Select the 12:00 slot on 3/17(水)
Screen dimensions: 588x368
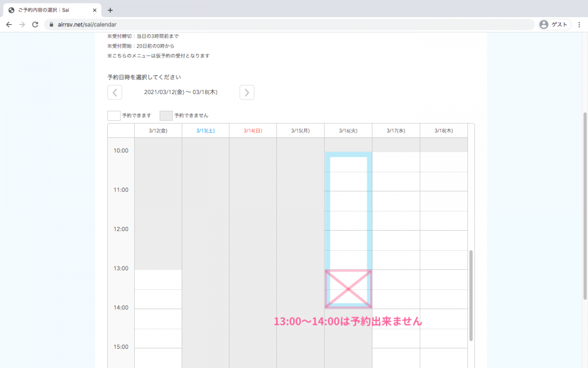tap(396, 240)
